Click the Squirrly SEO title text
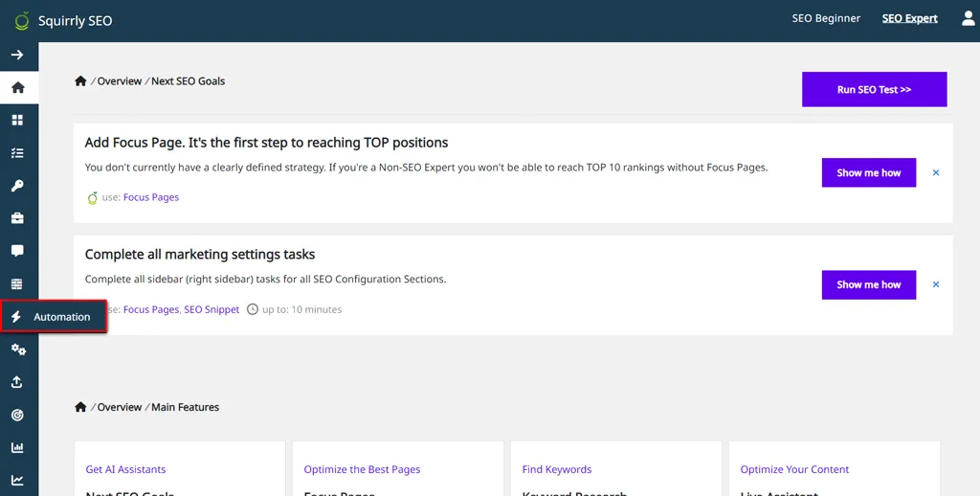This screenshot has height=496, width=980. tap(75, 21)
